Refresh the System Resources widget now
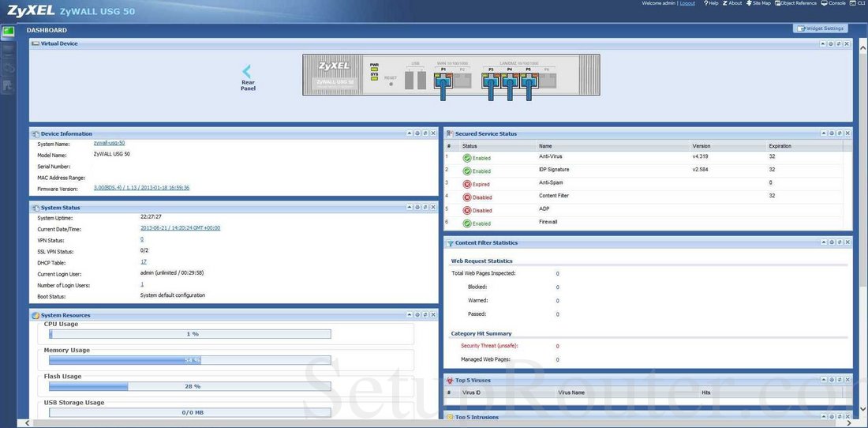 425,315
